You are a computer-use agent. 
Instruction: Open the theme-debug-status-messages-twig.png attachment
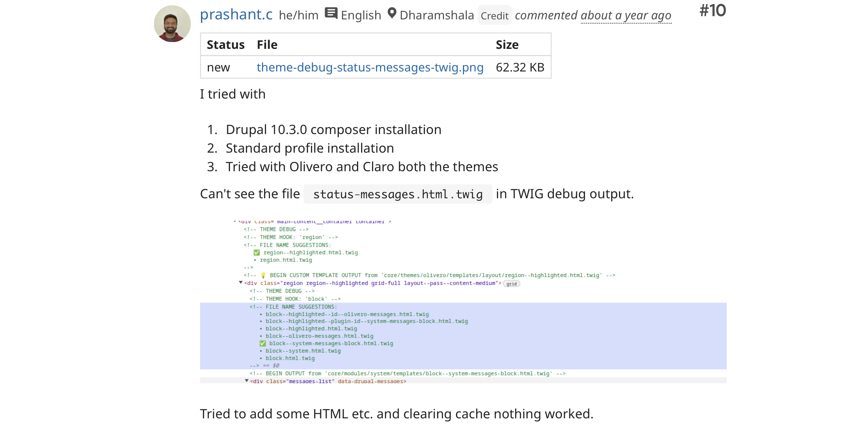(x=370, y=67)
